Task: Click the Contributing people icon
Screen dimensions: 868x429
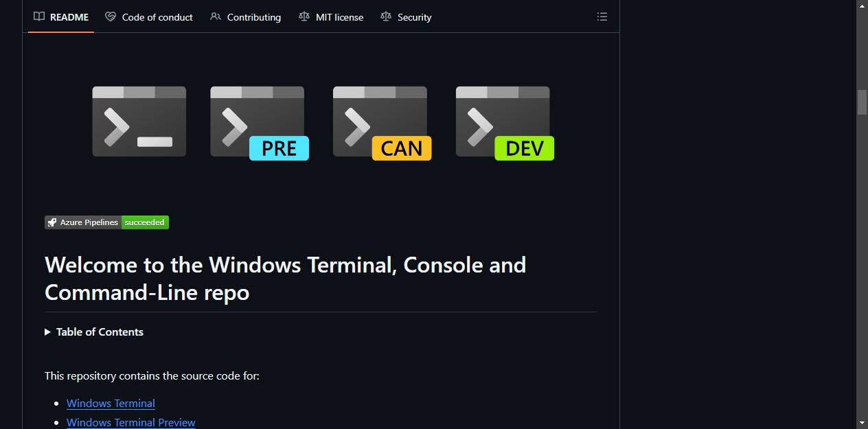Action: coord(216,17)
